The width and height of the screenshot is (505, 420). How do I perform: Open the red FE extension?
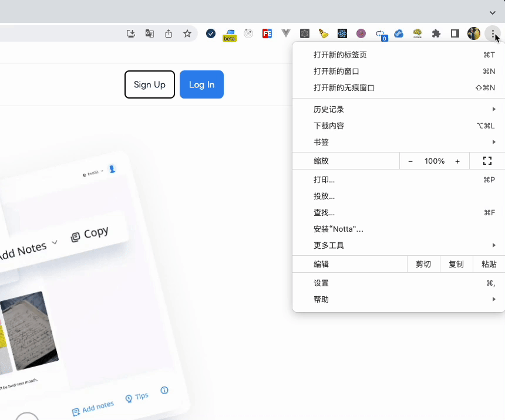click(x=267, y=33)
